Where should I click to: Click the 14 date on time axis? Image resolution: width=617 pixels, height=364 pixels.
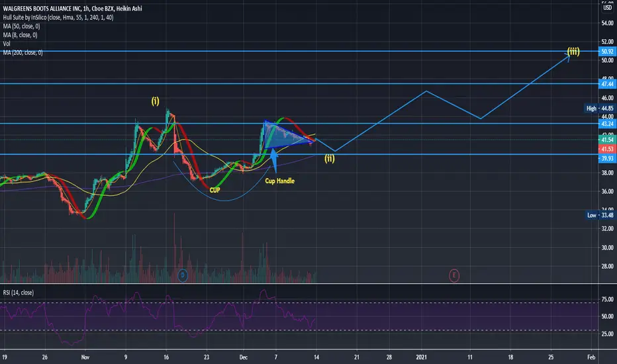(x=316, y=357)
